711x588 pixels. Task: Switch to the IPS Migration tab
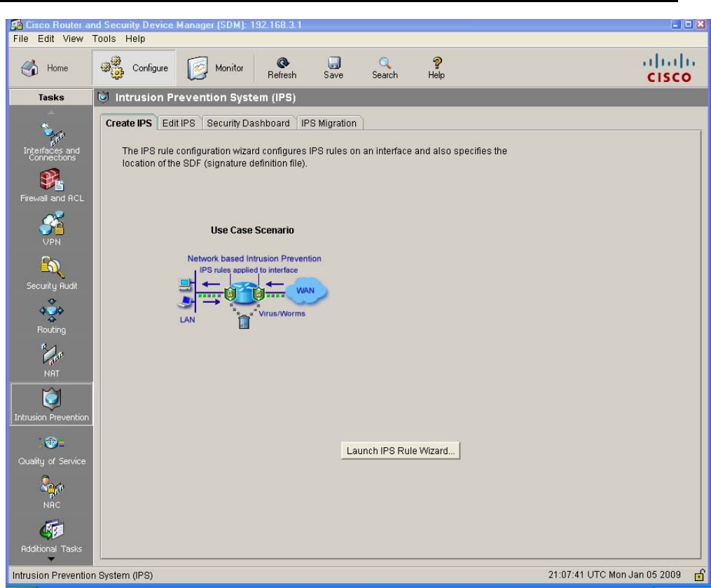pyautogui.click(x=329, y=123)
